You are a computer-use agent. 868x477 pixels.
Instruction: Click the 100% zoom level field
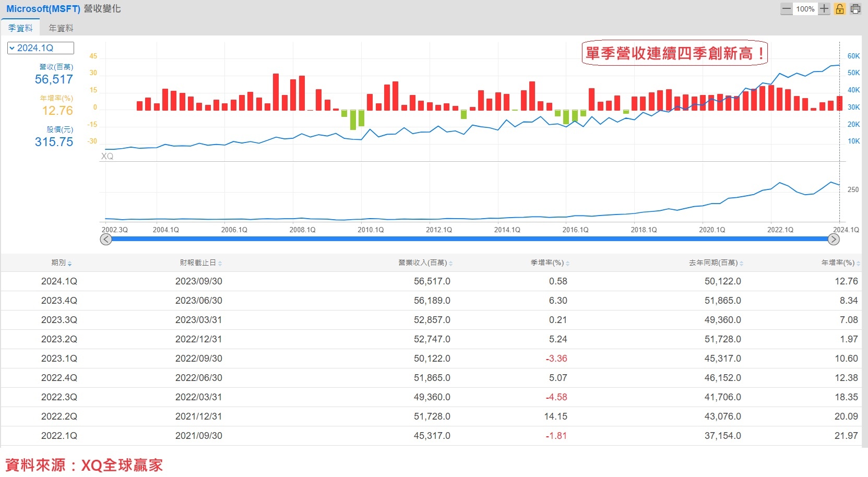tap(805, 9)
